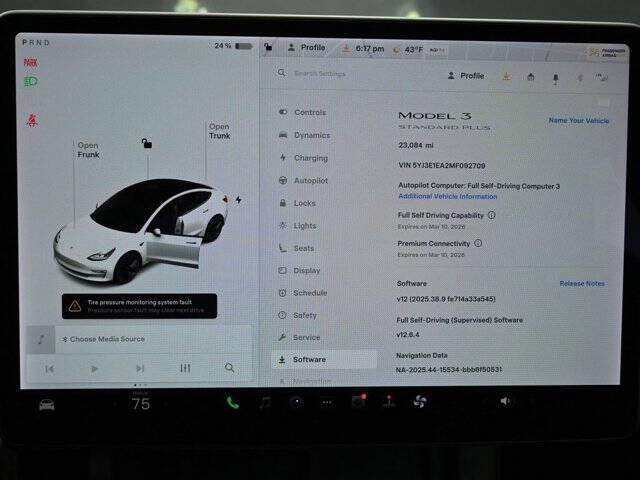
Task: Open the Seats settings menu
Action: 296,248
